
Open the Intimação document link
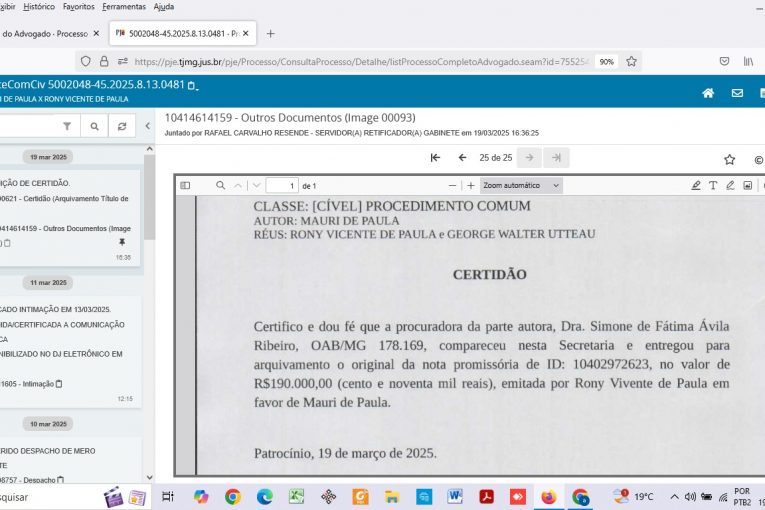[30, 384]
